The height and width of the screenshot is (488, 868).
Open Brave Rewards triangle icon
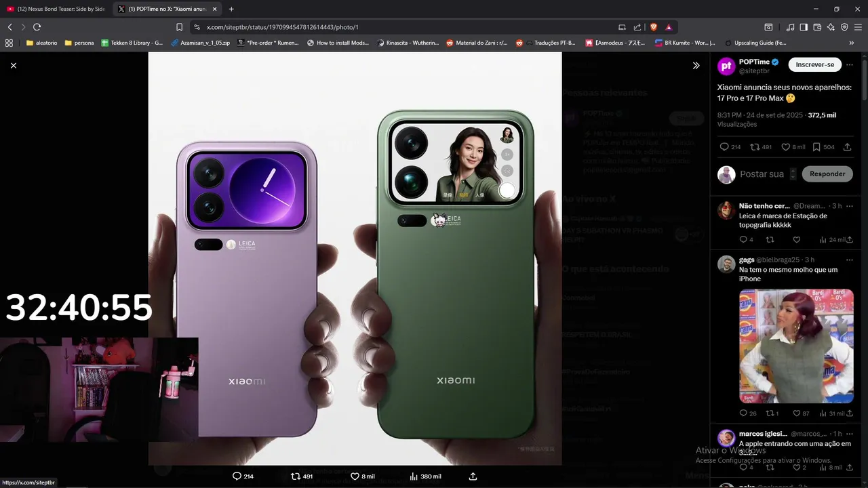point(669,27)
